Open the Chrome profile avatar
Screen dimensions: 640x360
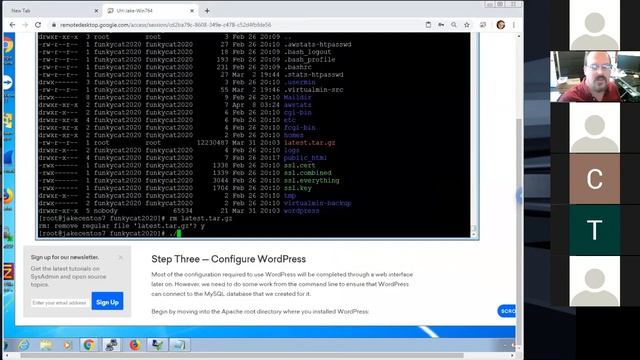click(x=501, y=25)
